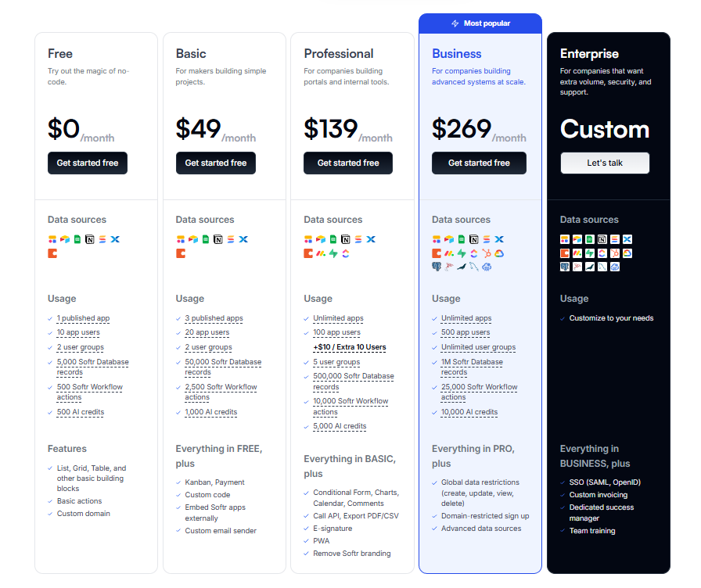
Task: Choose the Business plan's "Get started free" button
Action: 479,163
